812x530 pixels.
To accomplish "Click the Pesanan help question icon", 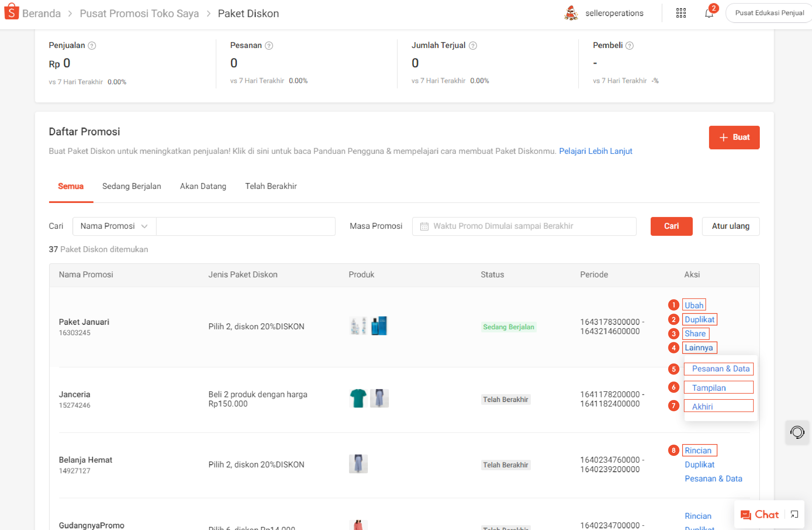I will pyautogui.click(x=269, y=46).
